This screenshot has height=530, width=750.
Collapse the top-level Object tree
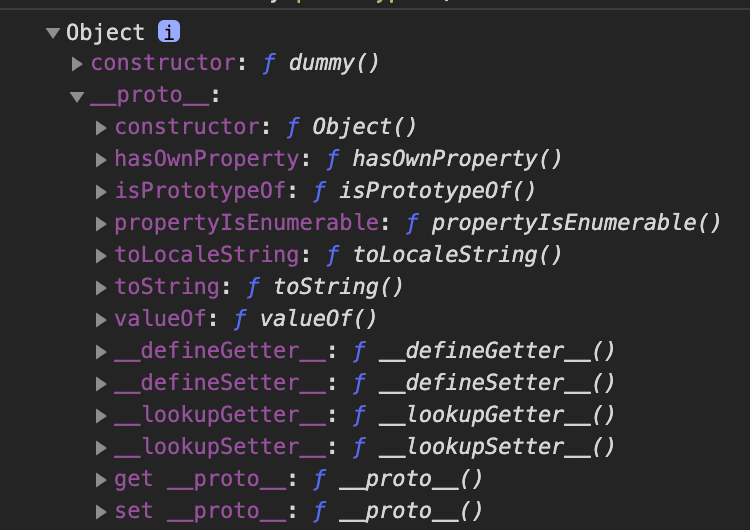coord(52,33)
